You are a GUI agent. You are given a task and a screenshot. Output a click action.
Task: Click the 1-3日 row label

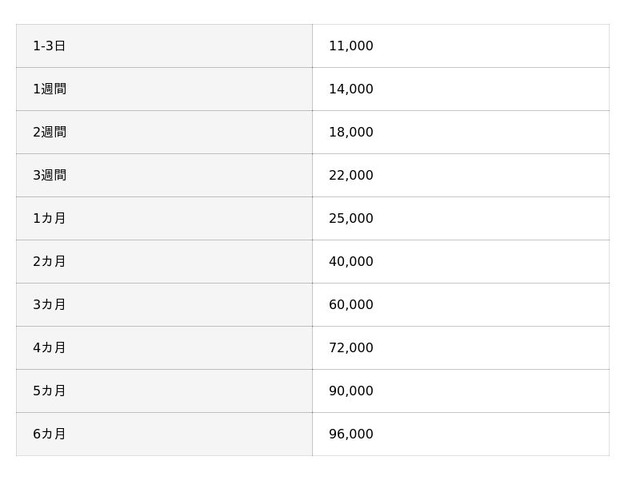click(49, 46)
